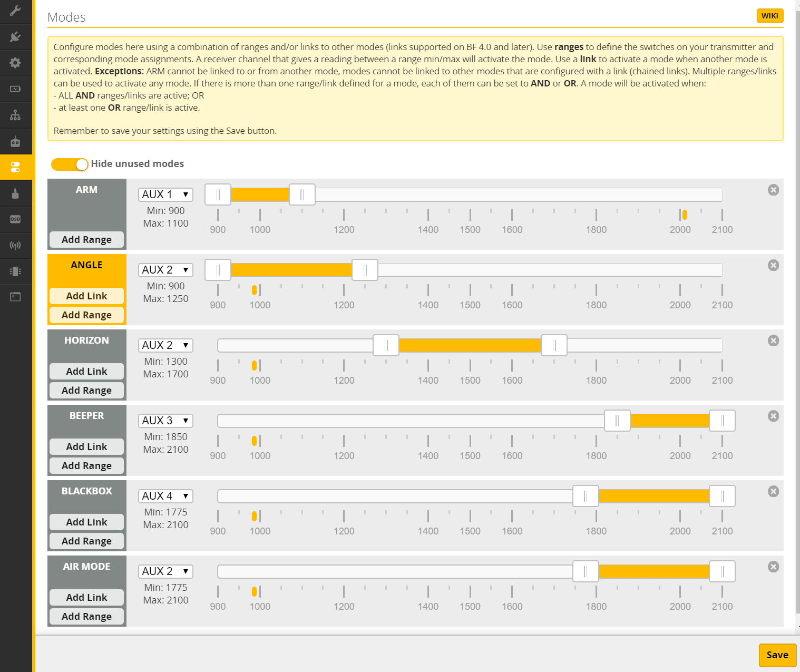Open the Configuration gear tab
Image resolution: width=800 pixels, height=672 pixels.
[15, 63]
